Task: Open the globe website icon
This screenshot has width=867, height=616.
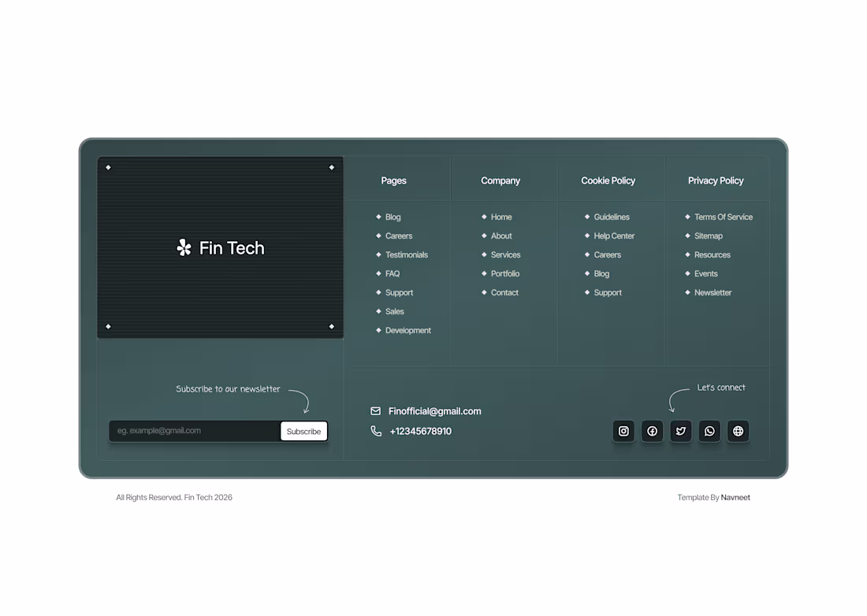Action: [739, 431]
